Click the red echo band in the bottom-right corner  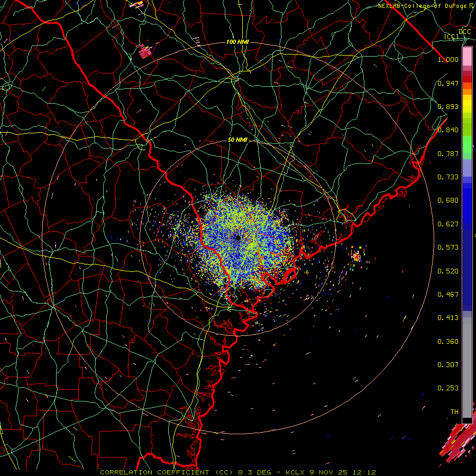pyautogui.click(x=459, y=440)
